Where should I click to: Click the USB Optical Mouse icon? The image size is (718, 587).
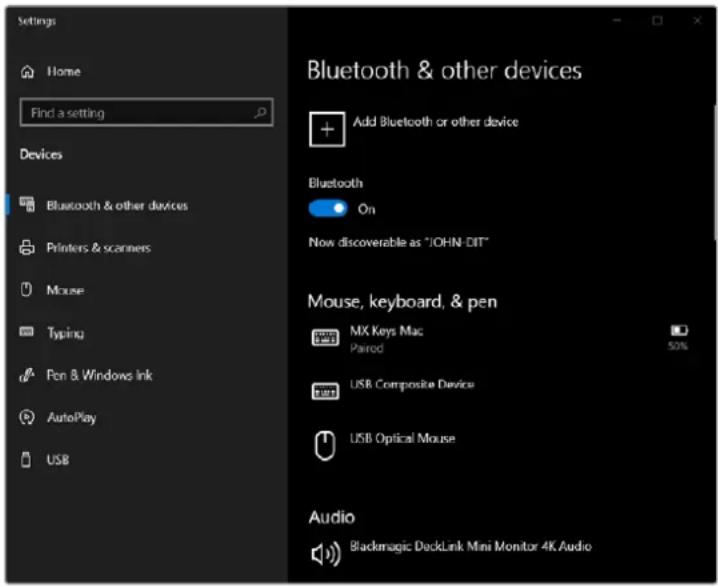tap(325, 445)
